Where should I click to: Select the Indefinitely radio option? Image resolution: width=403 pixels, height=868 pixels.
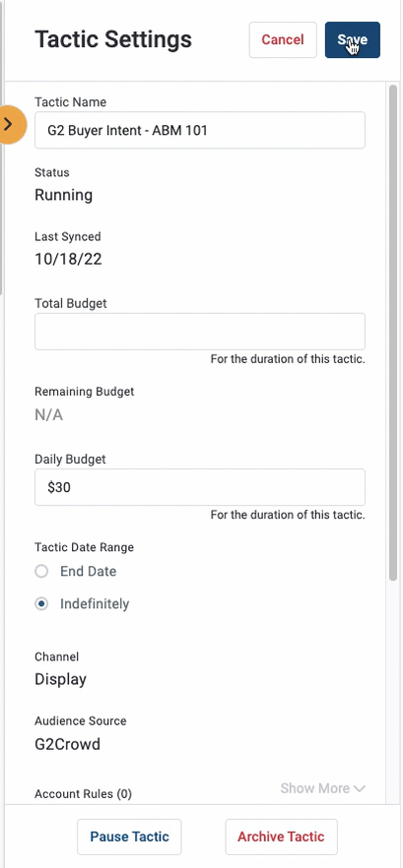pos(41,603)
